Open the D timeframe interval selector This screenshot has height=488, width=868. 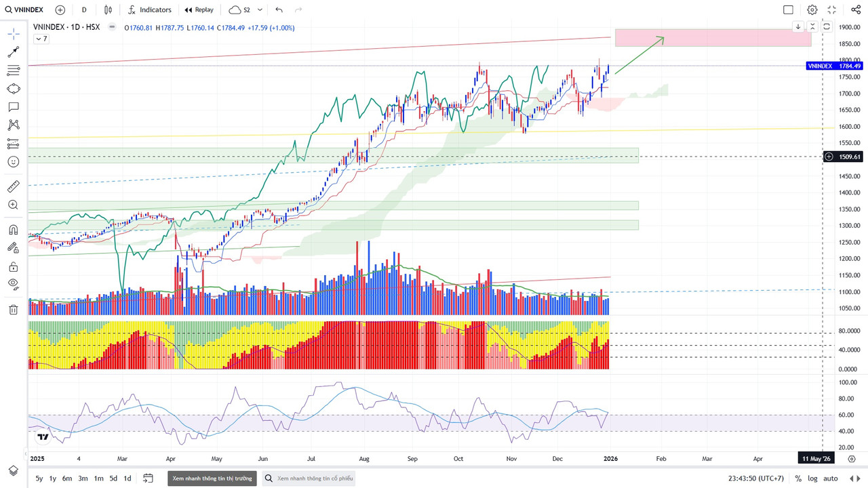84,10
